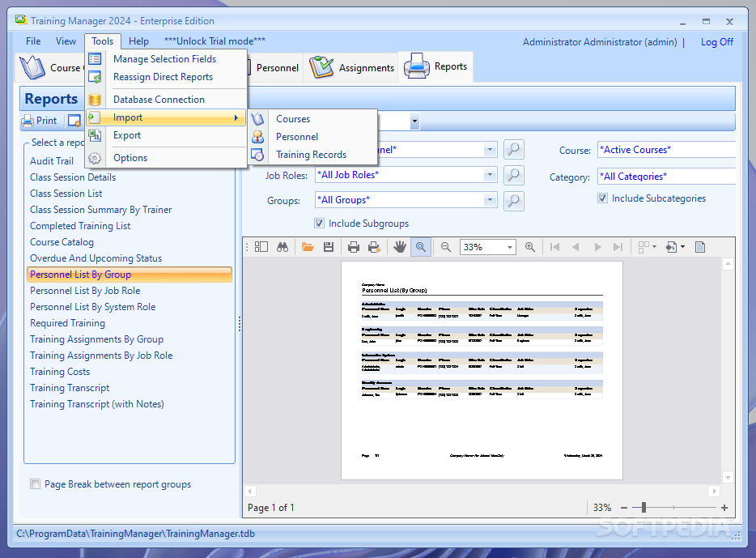The height and width of the screenshot is (558, 756).
Task: Open the Help menu
Action: point(139,41)
